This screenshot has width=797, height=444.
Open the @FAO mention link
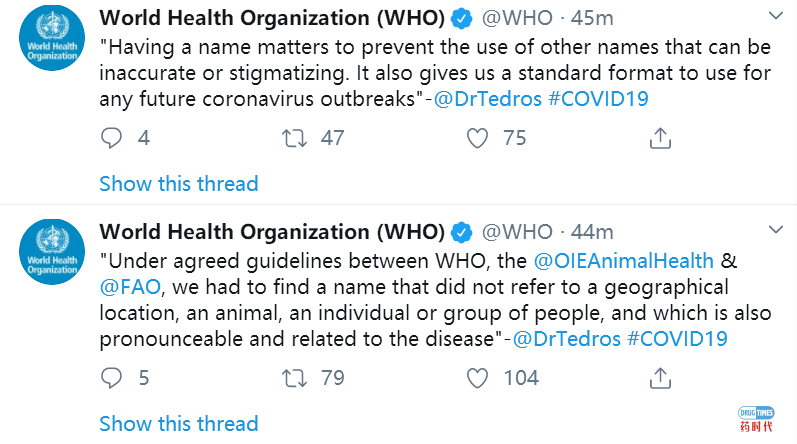pos(130,287)
